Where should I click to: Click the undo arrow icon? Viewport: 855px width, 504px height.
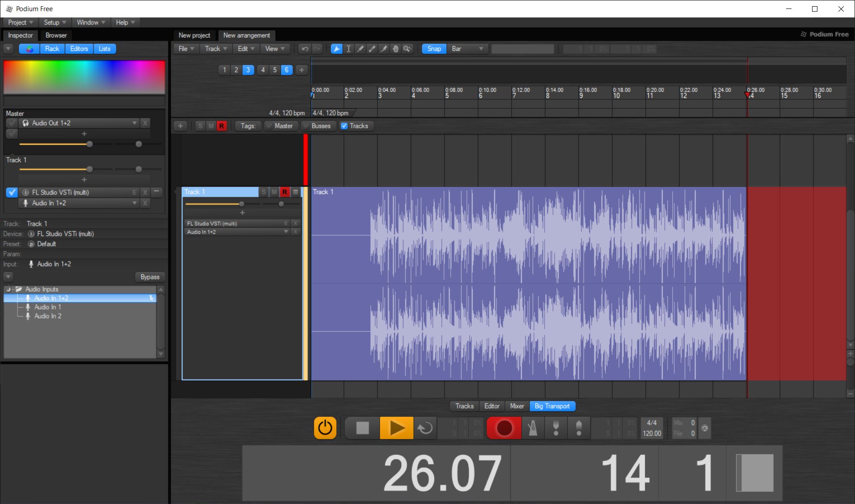pos(305,49)
